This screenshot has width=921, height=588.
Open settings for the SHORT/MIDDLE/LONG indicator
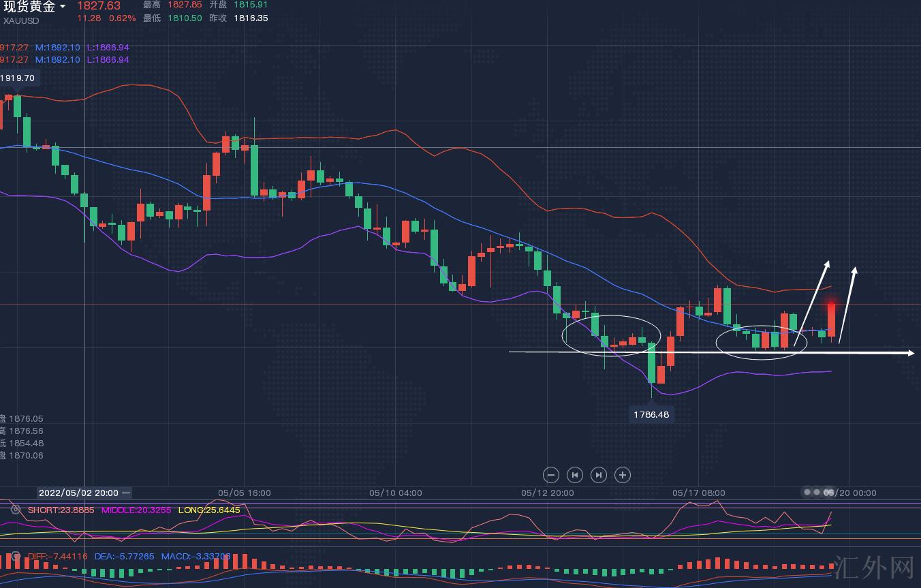click(x=15, y=510)
